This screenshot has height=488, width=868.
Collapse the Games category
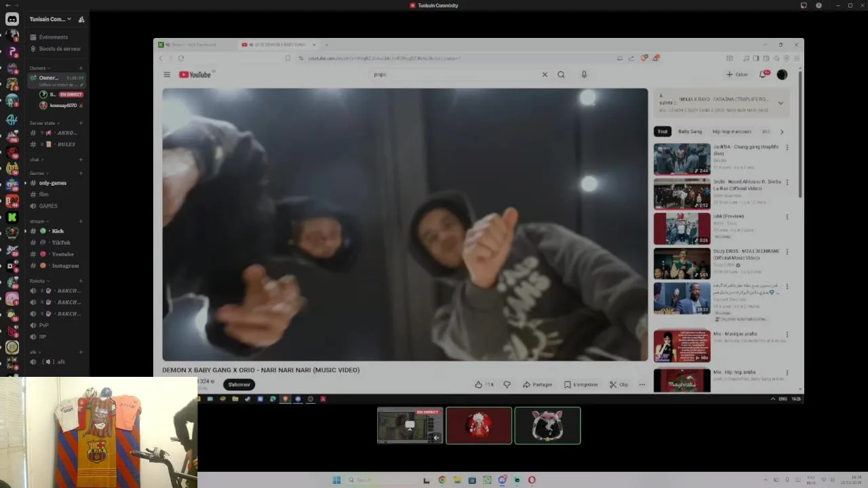(38, 173)
